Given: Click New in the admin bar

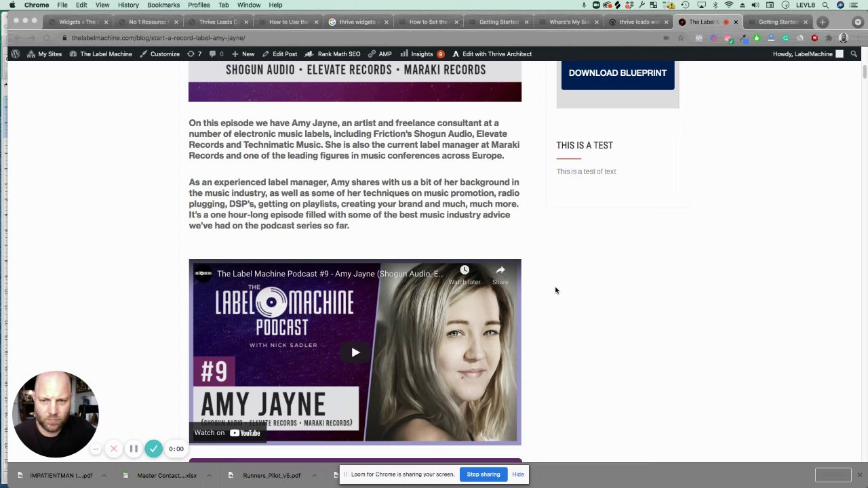Looking at the screenshot, I should 243,54.
